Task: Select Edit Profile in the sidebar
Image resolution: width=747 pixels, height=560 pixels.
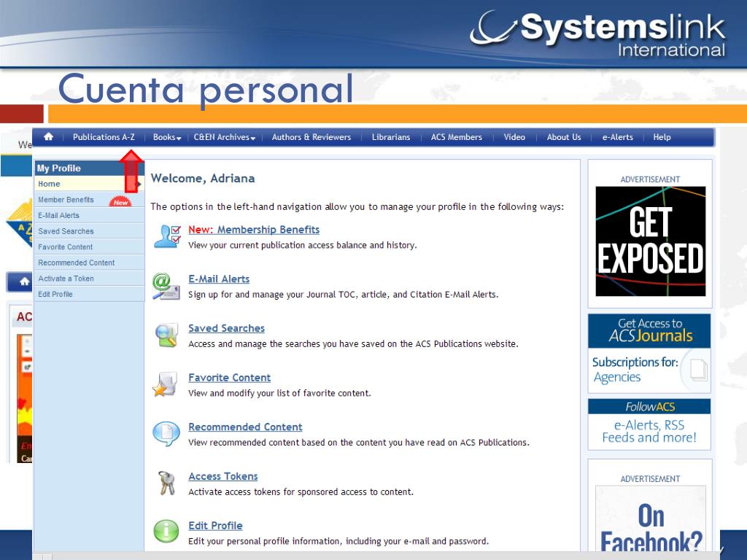Action: (x=89, y=294)
